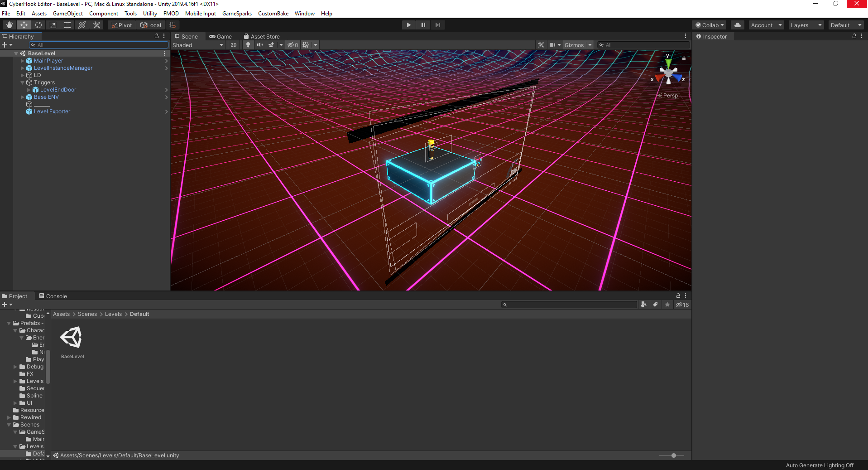Select the Rotate tool

click(38, 25)
